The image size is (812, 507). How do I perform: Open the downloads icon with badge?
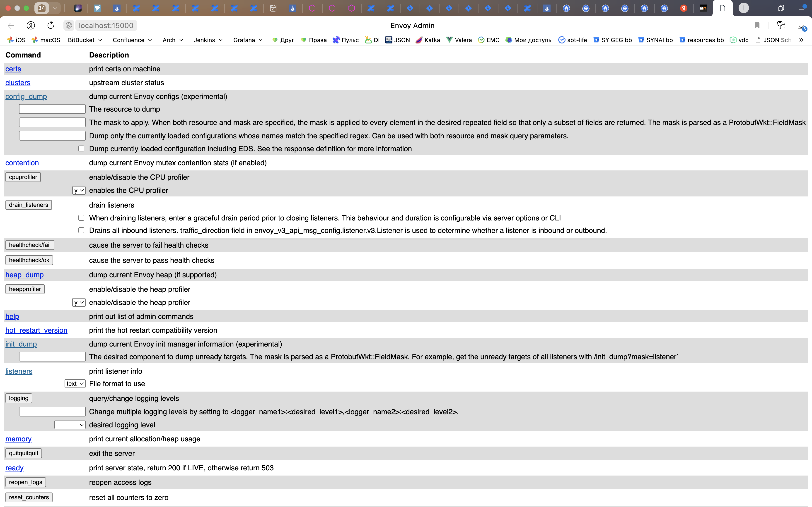tap(801, 26)
